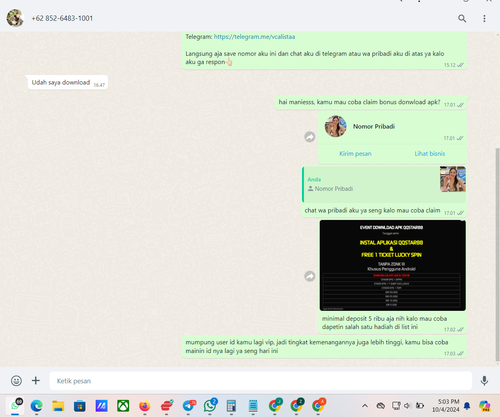Open Firefox from taskbar
The image size is (500, 417).
[x=145, y=406]
